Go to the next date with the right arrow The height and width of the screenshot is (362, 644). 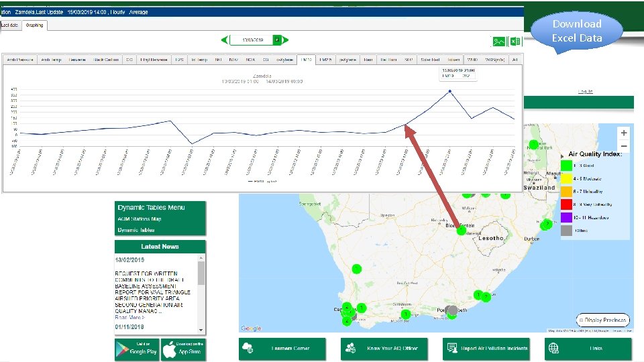click(286, 40)
